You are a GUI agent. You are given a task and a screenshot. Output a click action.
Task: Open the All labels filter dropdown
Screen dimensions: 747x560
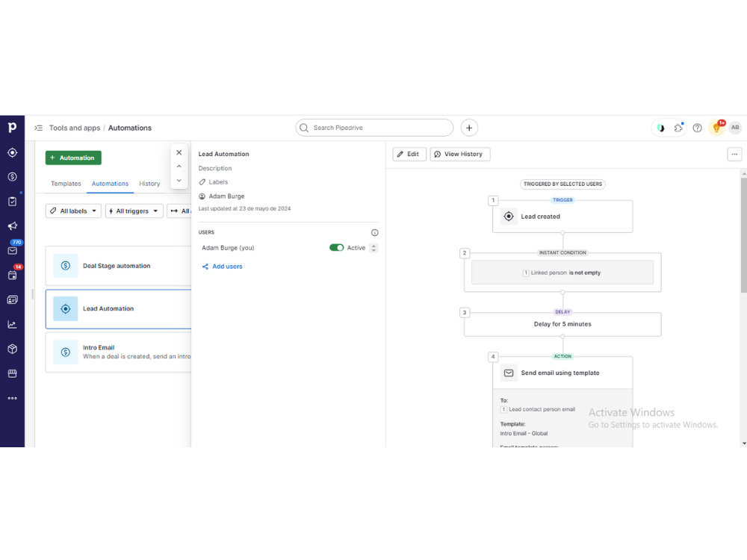73,211
